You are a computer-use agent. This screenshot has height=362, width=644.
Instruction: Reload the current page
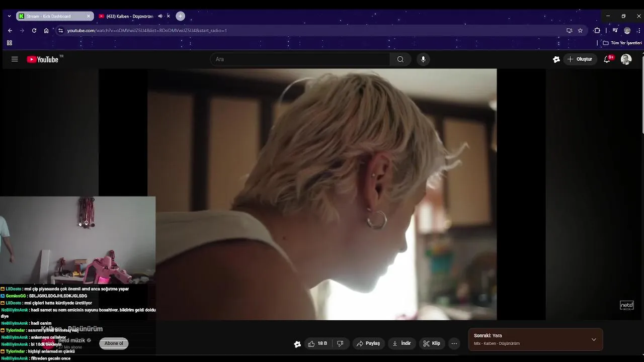(34, 31)
